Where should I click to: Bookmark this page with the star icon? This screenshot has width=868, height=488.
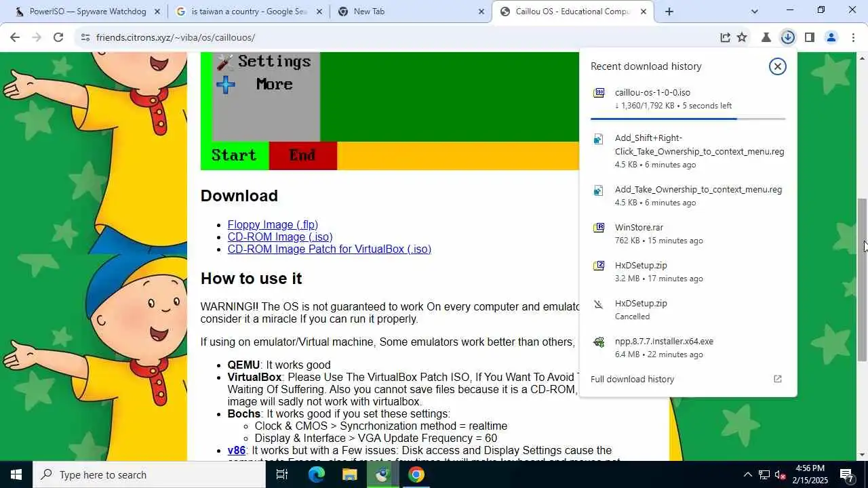tap(742, 37)
